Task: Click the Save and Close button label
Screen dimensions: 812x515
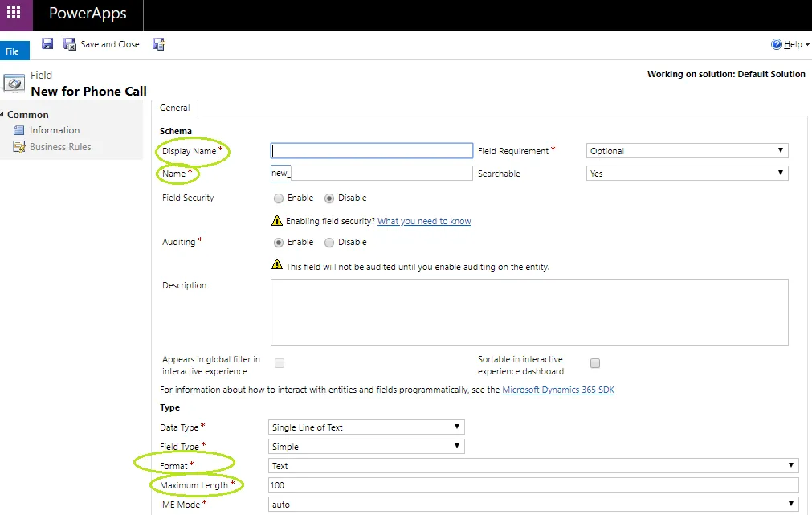Action: [110, 44]
